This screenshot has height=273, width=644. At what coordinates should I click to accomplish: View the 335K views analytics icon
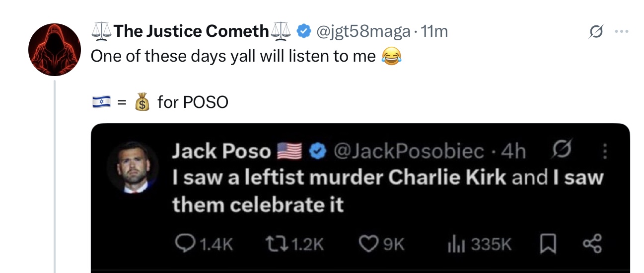pos(454,243)
